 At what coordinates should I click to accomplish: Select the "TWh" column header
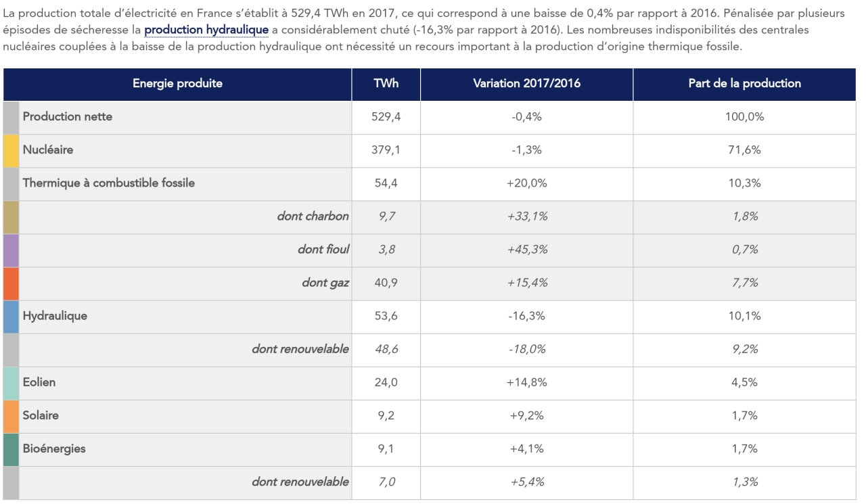click(x=386, y=84)
